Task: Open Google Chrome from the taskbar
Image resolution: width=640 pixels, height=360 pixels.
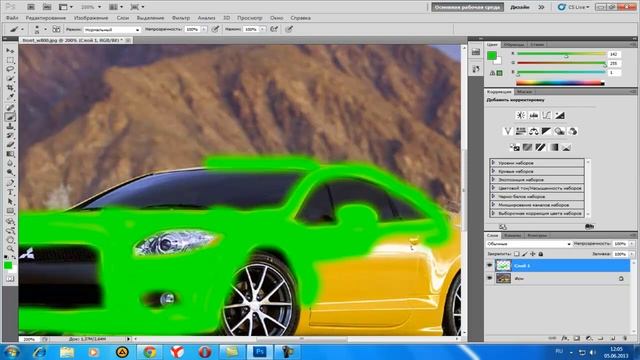Action: [x=149, y=352]
